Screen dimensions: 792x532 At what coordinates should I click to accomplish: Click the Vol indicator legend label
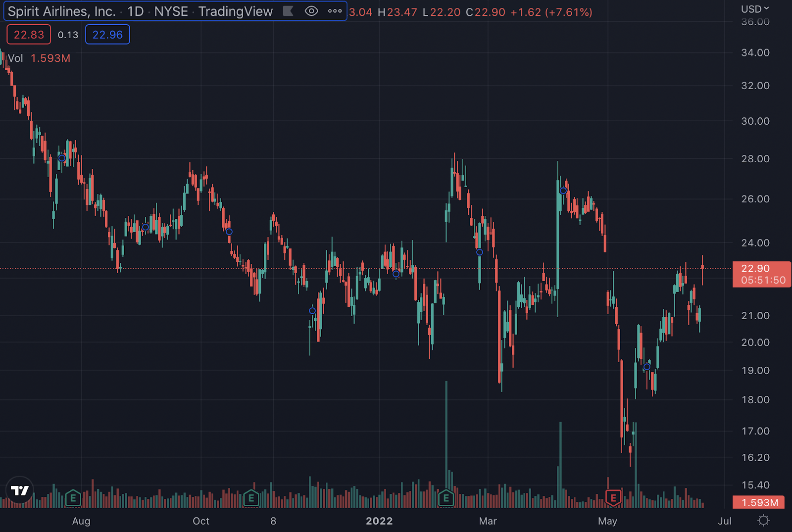click(x=15, y=58)
